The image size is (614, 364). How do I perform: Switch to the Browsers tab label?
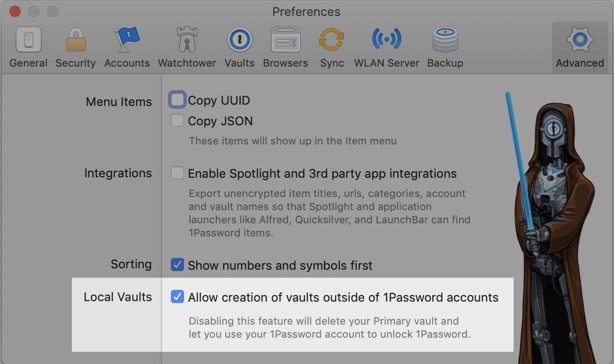pyautogui.click(x=285, y=63)
